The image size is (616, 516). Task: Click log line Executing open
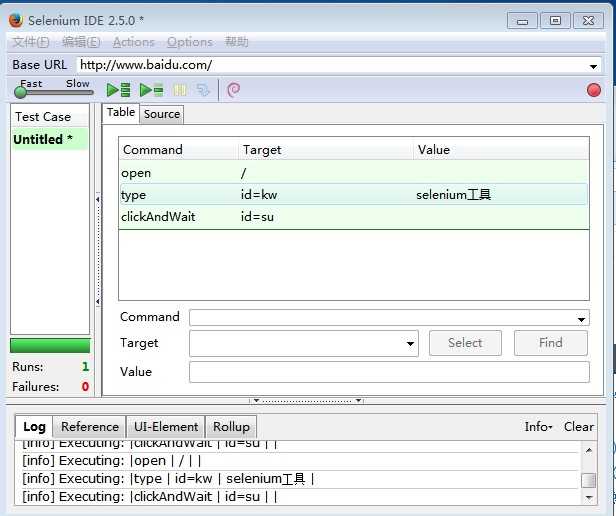point(112,461)
